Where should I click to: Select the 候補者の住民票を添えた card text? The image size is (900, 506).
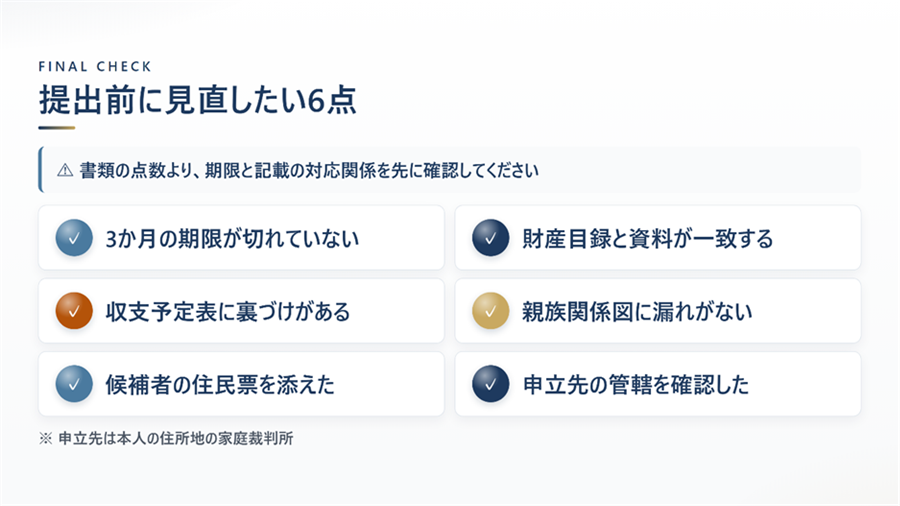(x=220, y=385)
